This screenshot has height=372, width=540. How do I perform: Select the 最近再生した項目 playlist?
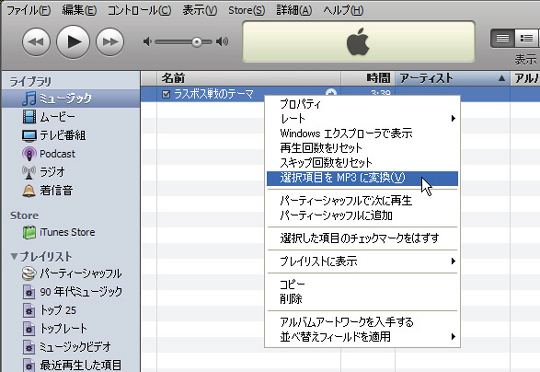coord(71,365)
